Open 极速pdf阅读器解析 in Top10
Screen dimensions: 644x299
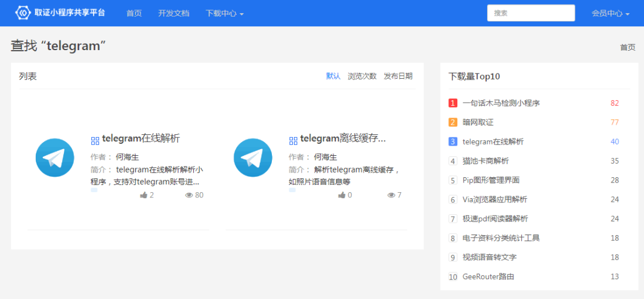click(495, 219)
